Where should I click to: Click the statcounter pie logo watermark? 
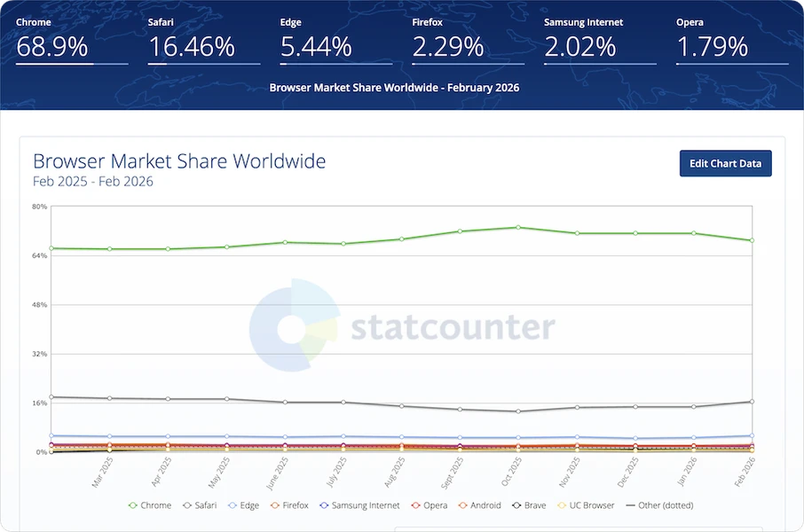point(294,325)
